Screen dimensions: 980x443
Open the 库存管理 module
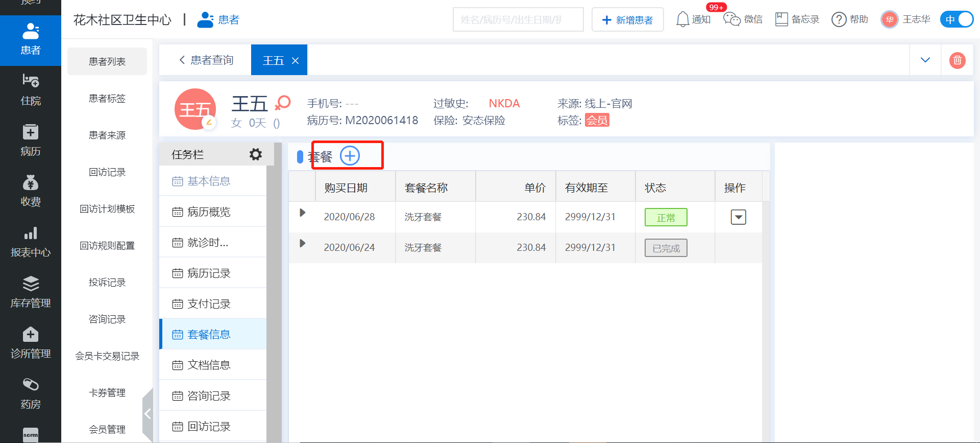click(31, 292)
